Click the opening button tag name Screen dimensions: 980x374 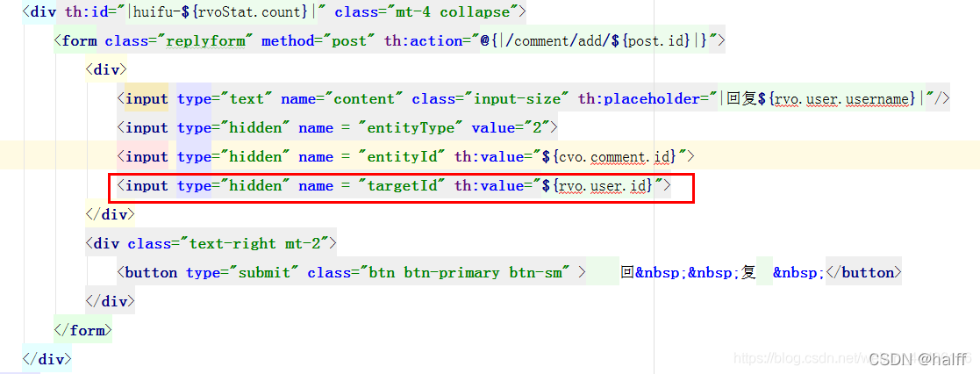[151, 273]
